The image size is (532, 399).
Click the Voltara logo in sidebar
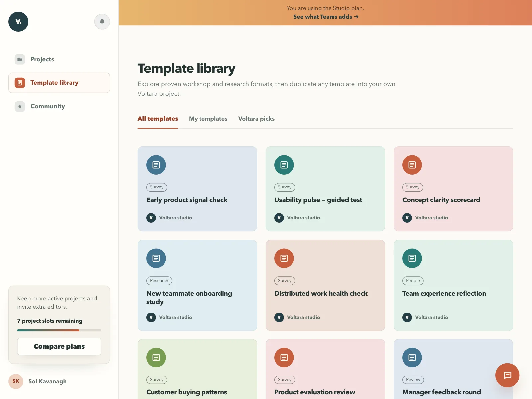pos(18,22)
